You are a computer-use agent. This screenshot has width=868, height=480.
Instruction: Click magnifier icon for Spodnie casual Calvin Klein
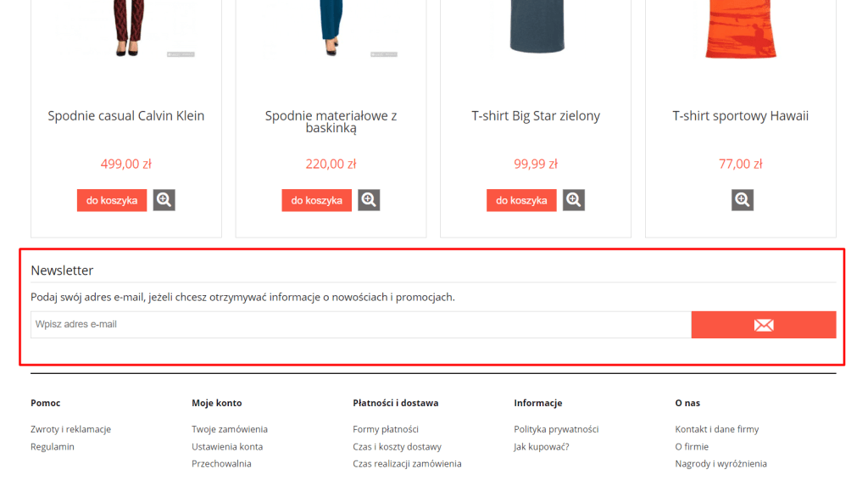[164, 200]
